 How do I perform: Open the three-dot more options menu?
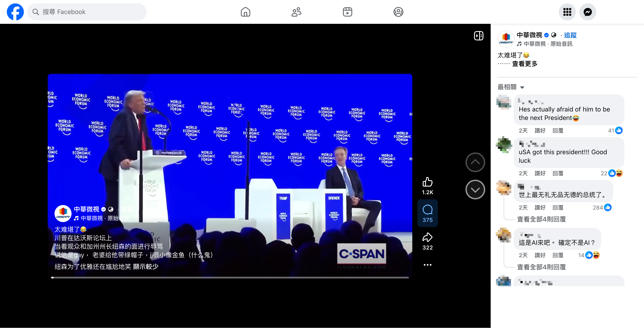[x=427, y=265]
